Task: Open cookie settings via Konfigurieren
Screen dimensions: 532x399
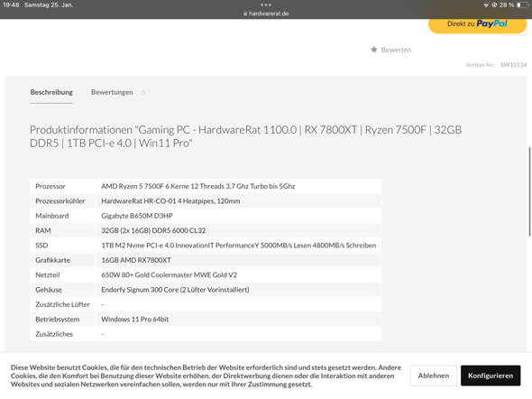Action: pyautogui.click(x=491, y=376)
